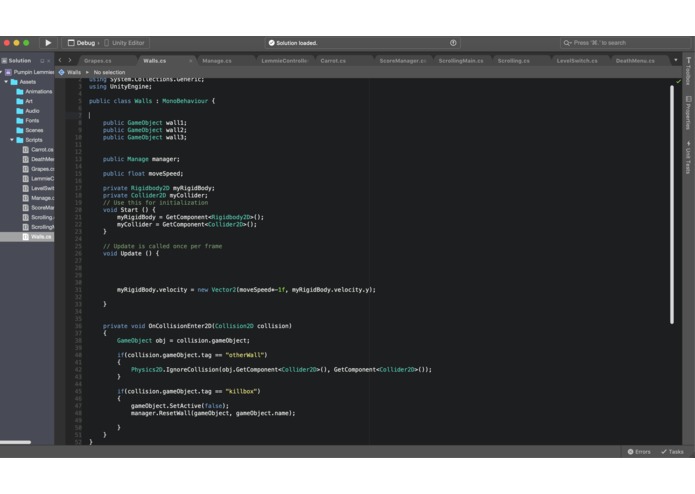Select the Scripts folder
The height and width of the screenshot is (494, 695).
pos(33,140)
